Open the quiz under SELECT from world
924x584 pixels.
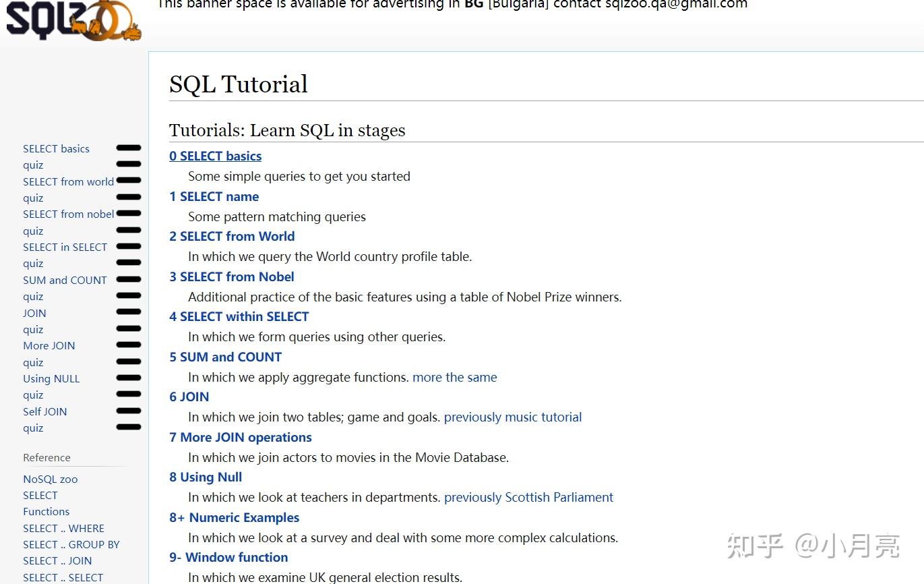point(33,198)
